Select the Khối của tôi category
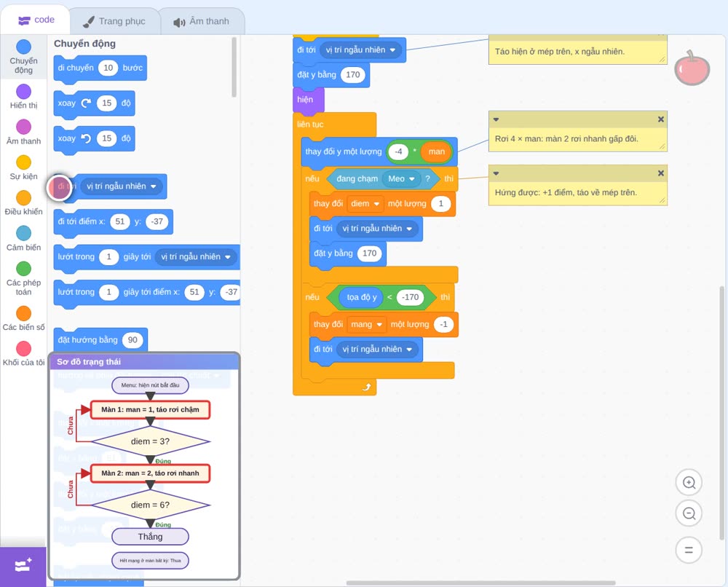 (24, 353)
